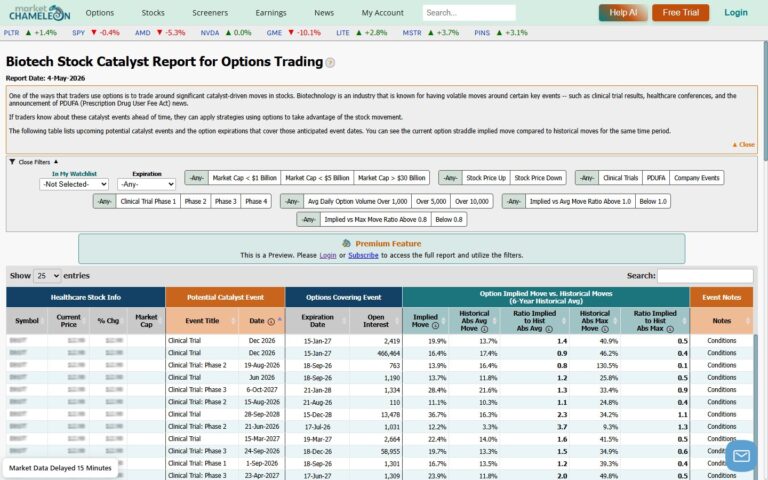Select Clinical Trials event filter
The width and height of the screenshot is (768, 480).
point(621,178)
